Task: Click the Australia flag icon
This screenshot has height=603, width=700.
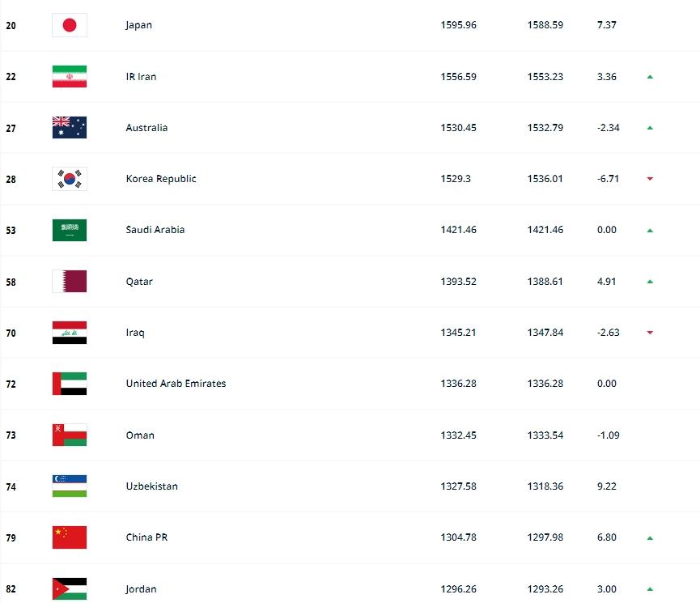Action: pos(70,128)
